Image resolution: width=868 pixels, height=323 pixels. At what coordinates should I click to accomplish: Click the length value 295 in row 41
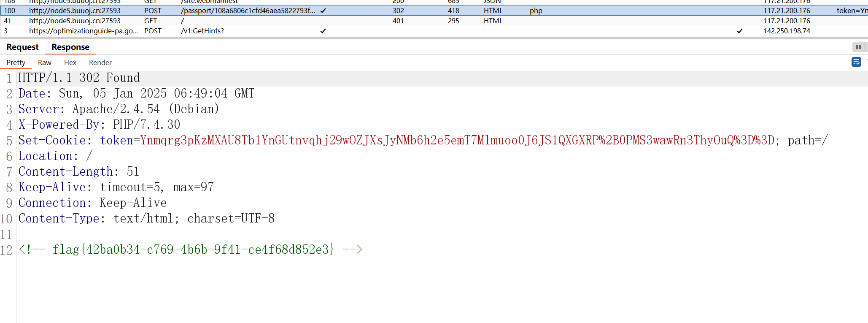pos(453,21)
